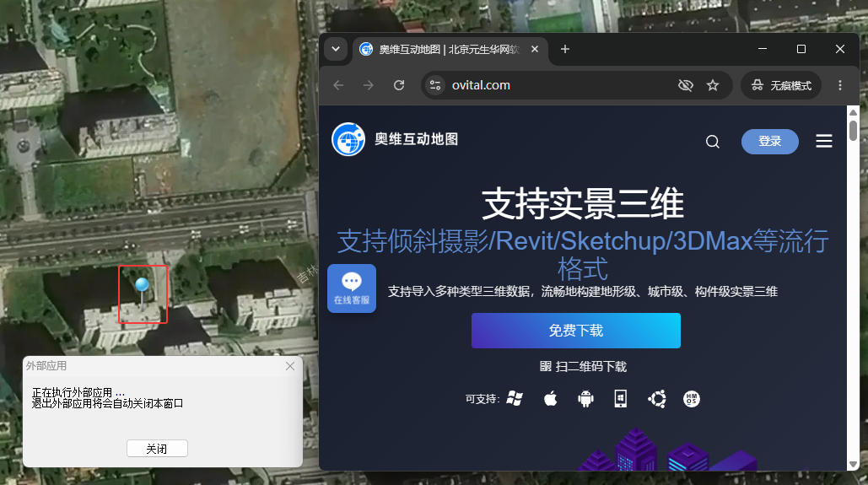Screen dimensions: 868x485
Task: Select the HarmonyOS platform icon
Action: [x=692, y=399]
